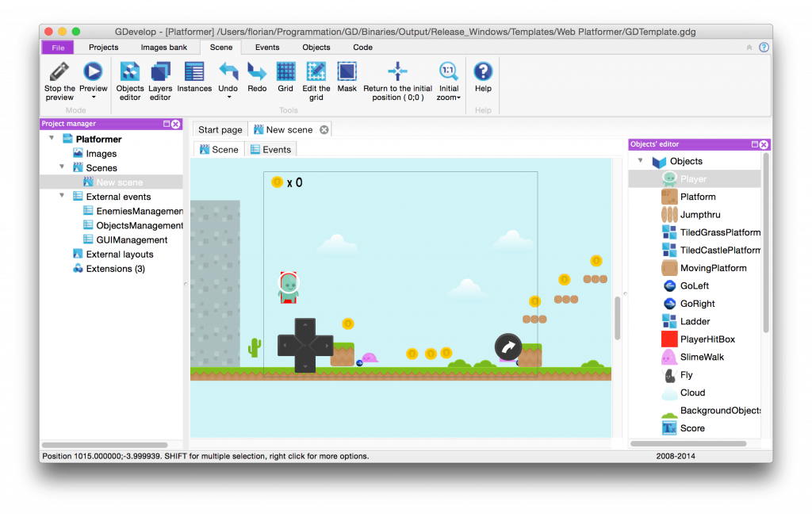Select the SlimeWalk object in list
The width and height of the screenshot is (812, 517).
[702, 357]
